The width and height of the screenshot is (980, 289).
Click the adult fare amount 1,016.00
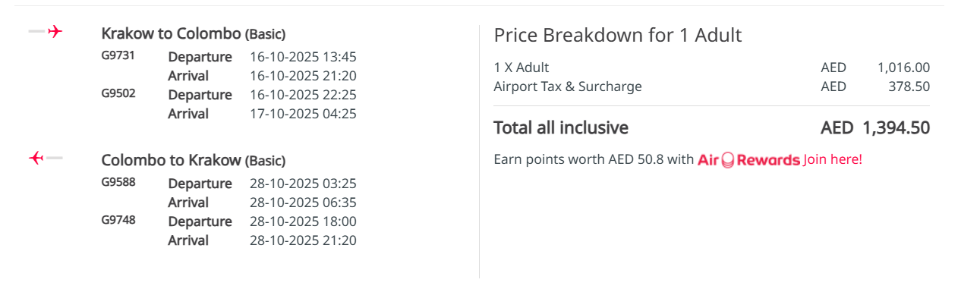tap(903, 68)
